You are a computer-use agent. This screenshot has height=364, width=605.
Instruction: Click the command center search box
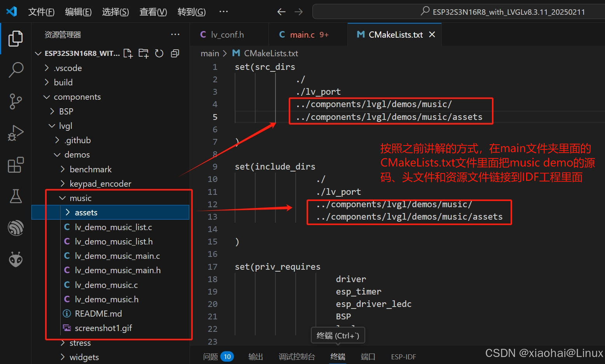(x=459, y=12)
